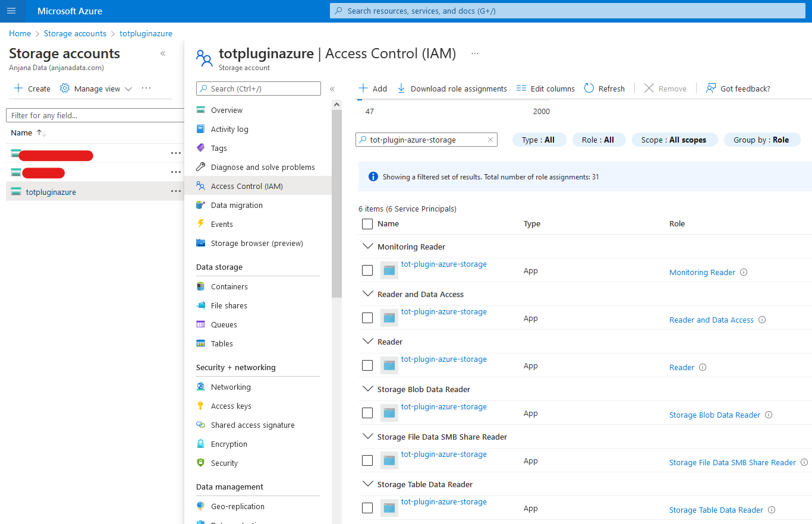Collapse the Reader and Data Access group
The image size is (812, 524).
(x=366, y=294)
